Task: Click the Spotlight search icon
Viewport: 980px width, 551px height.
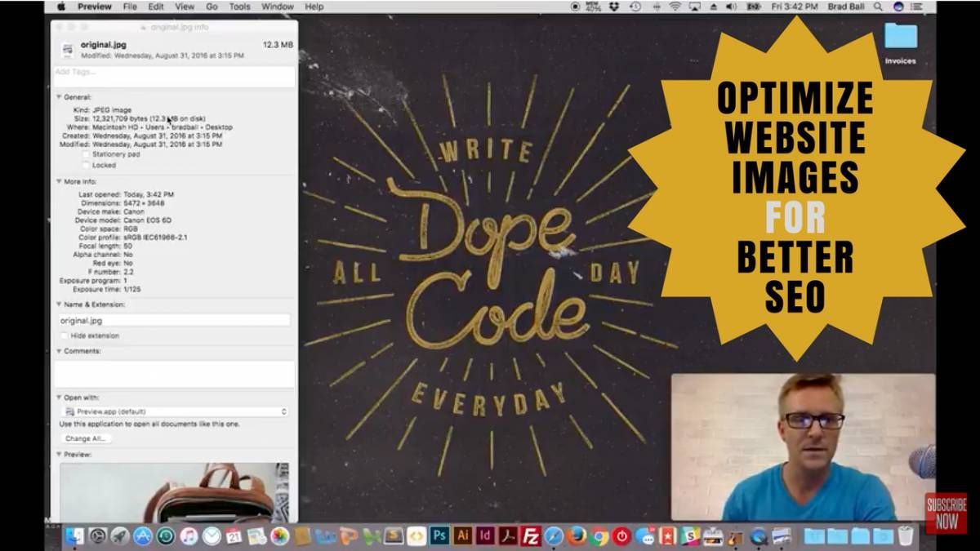Action: click(x=878, y=7)
